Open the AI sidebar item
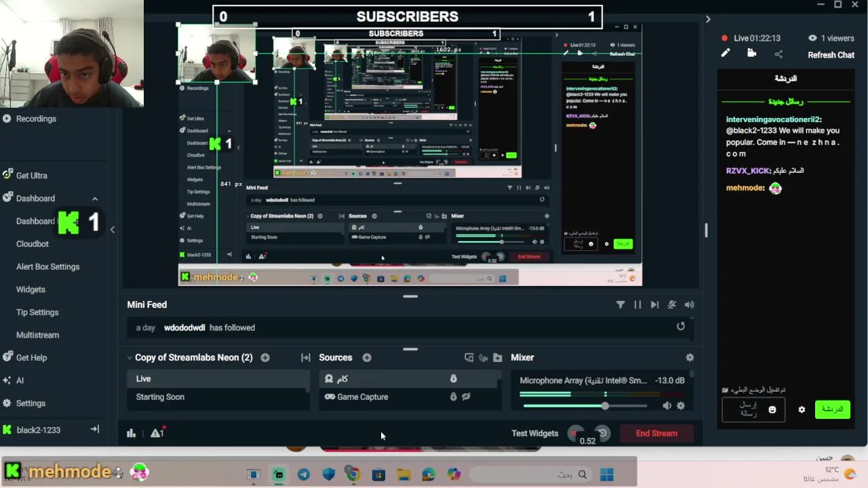Screen dimensions: 868x488 pos(20,380)
